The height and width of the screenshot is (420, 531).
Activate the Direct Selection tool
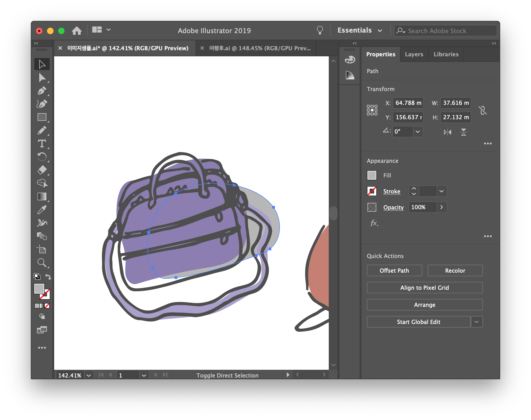pos(42,78)
